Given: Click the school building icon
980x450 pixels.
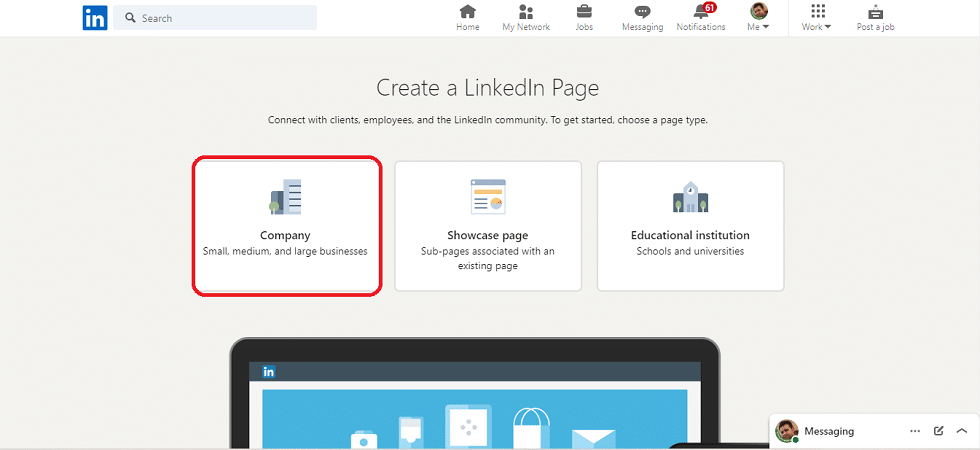Looking at the screenshot, I should pos(691,197).
